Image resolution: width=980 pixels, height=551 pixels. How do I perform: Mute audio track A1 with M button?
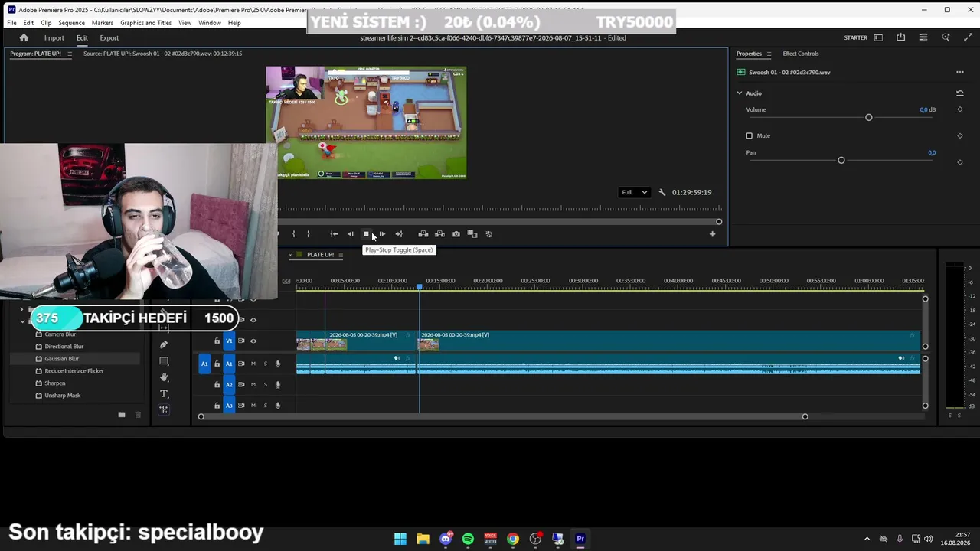[x=253, y=364]
